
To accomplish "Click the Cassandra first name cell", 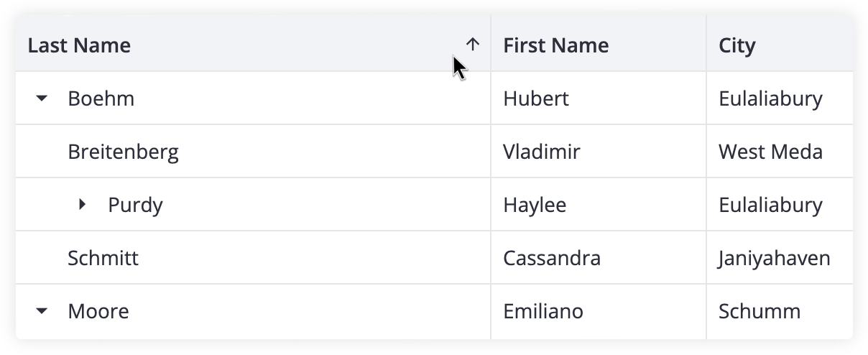I will click(x=599, y=258).
